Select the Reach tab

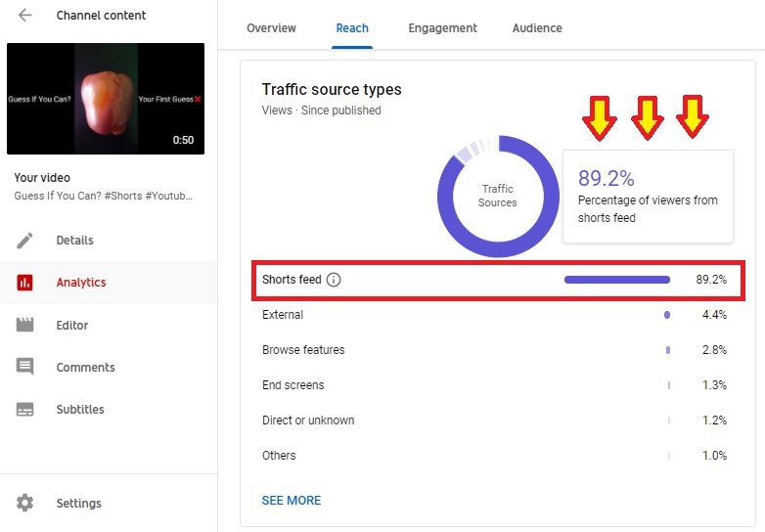pos(352,28)
